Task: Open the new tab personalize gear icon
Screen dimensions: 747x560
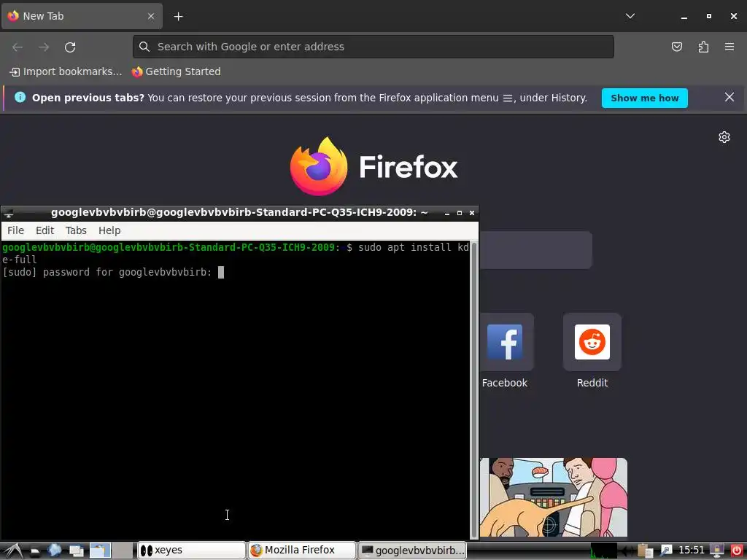Action: pyautogui.click(x=724, y=137)
